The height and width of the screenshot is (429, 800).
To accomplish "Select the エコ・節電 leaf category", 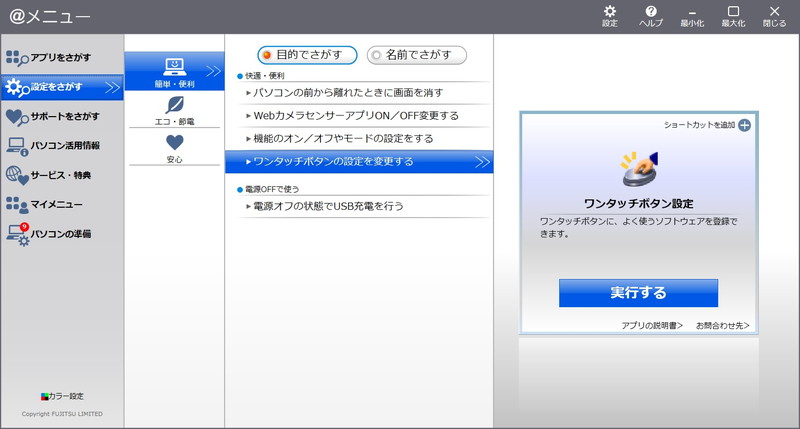I will coord(174,110).
